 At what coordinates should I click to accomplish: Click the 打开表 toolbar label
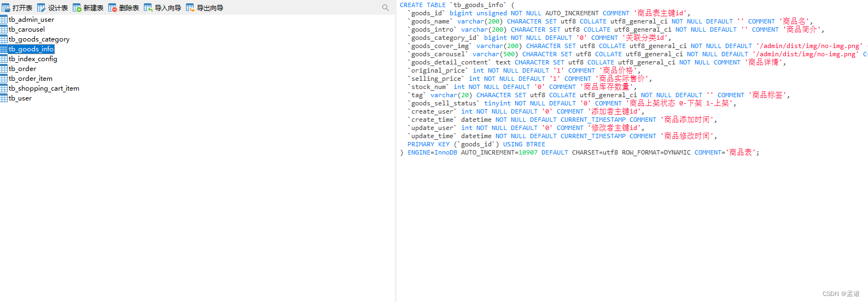click(x=22, y=8)
